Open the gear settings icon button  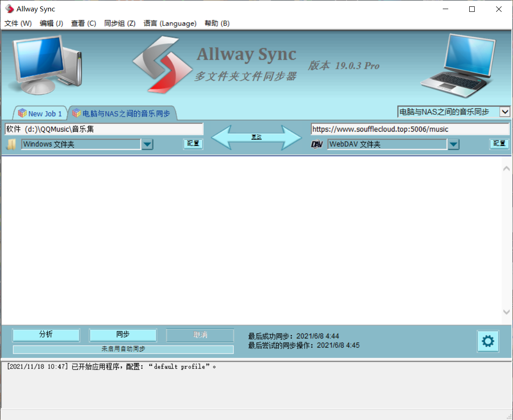488,341
